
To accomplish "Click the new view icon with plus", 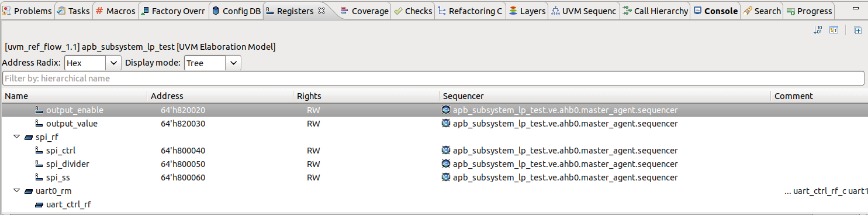I will 858,30.
